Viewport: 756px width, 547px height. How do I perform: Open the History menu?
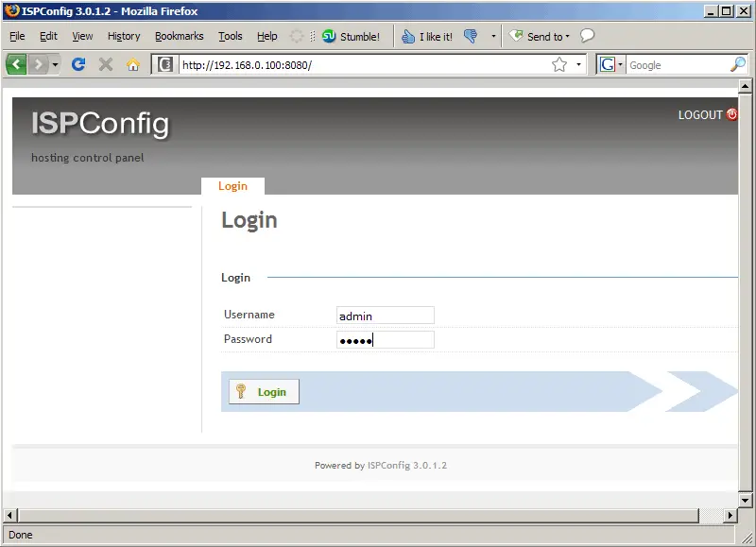click(124, 36)
